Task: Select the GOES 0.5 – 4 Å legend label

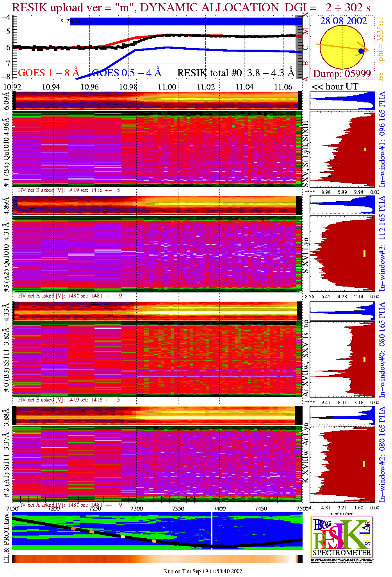Action: tap(127, 73)
